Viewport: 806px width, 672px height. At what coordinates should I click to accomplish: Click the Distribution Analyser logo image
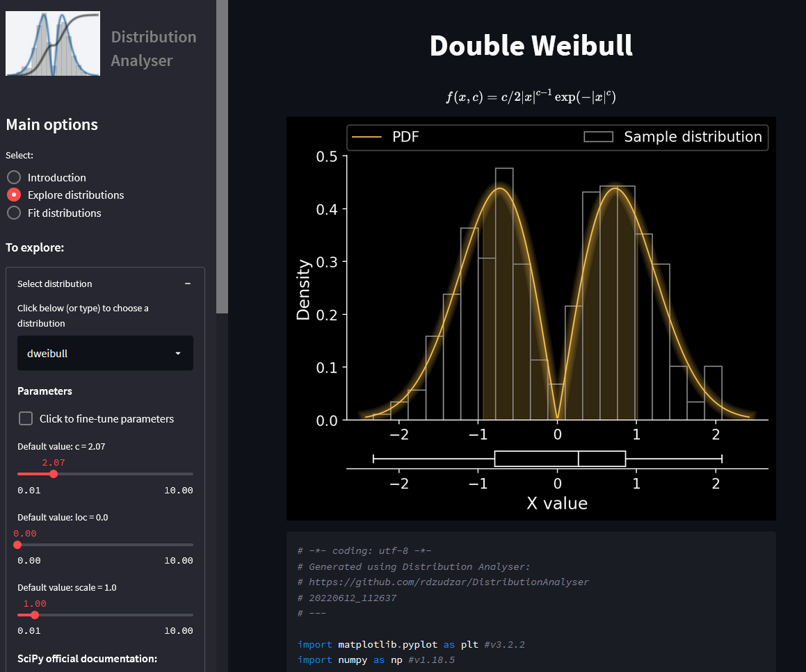(x=53, y=43)
